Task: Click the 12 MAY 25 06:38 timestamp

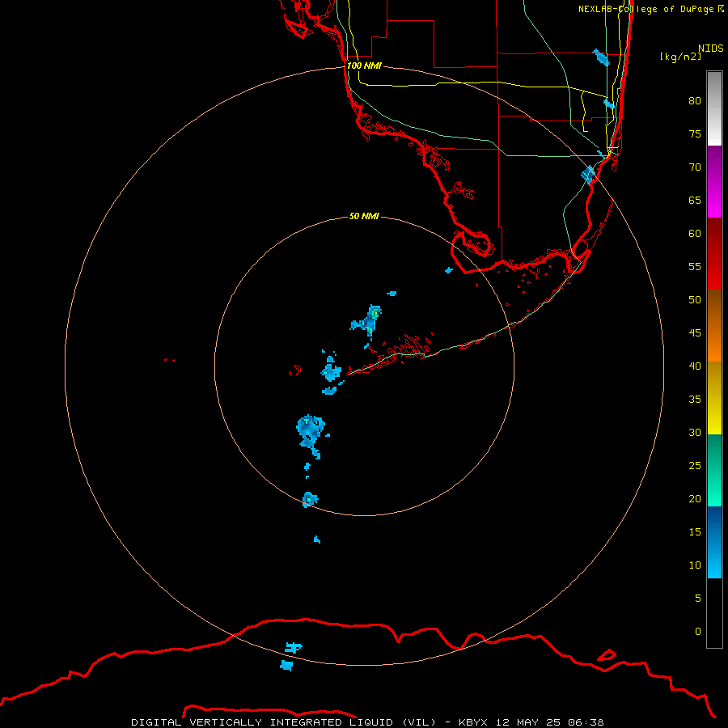Action: [550, 722]
